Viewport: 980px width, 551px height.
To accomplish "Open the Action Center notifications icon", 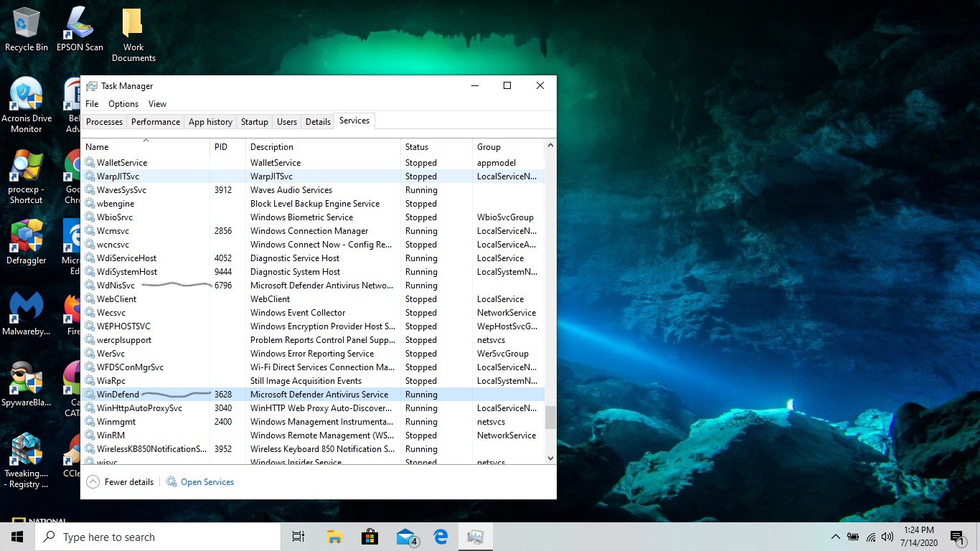I will (959, 537).
